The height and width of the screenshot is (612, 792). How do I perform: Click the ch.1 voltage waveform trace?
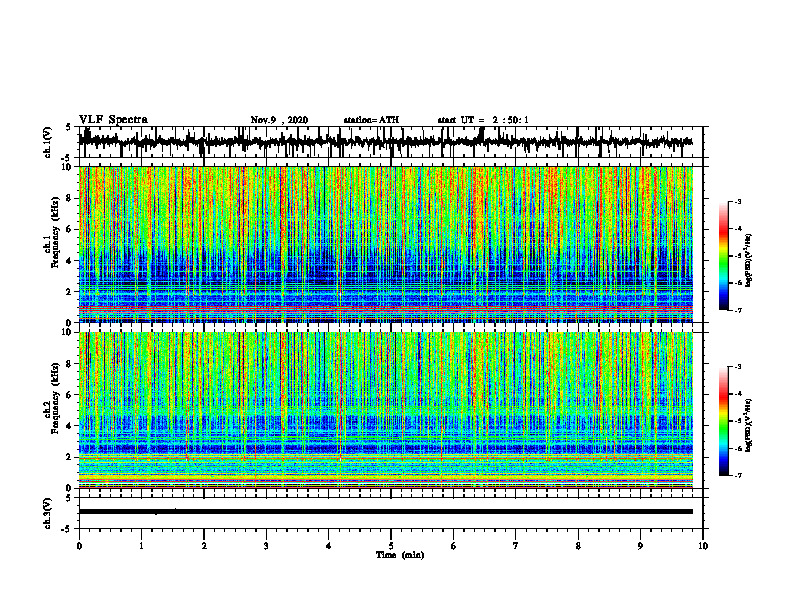[385, 141]
